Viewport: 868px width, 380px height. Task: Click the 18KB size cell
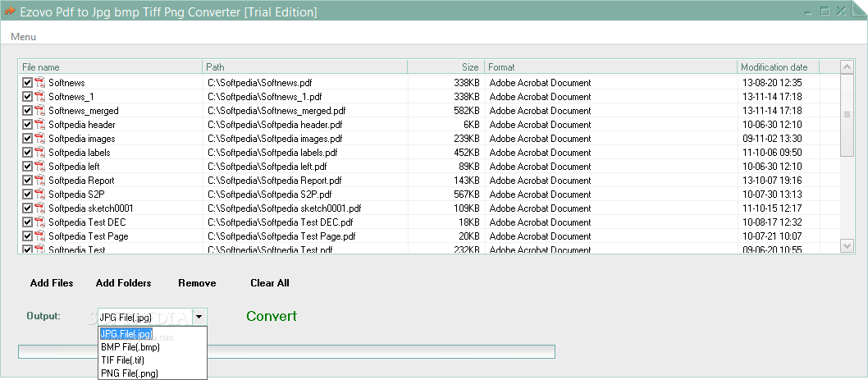(468, 222)
